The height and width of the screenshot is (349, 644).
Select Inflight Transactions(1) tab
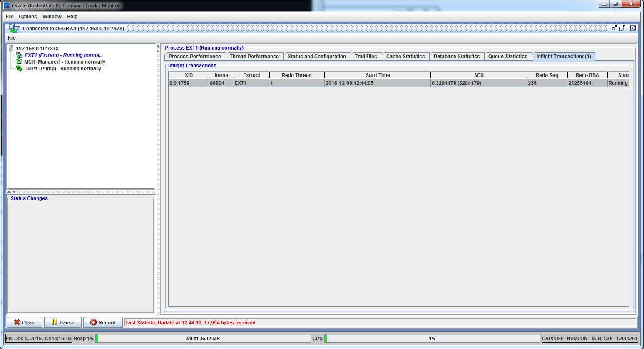(564, 57)
